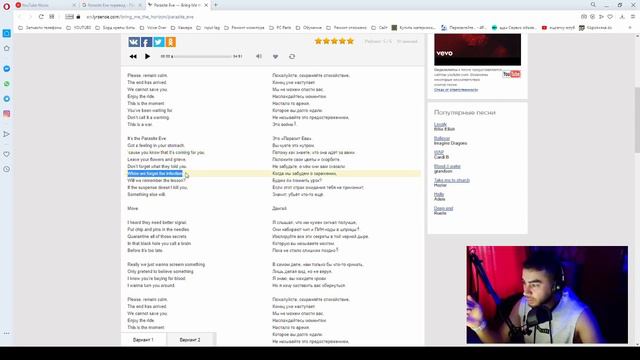Open Opera speed dial grid icon
The image size is (640, 360).
click(51, 17)
